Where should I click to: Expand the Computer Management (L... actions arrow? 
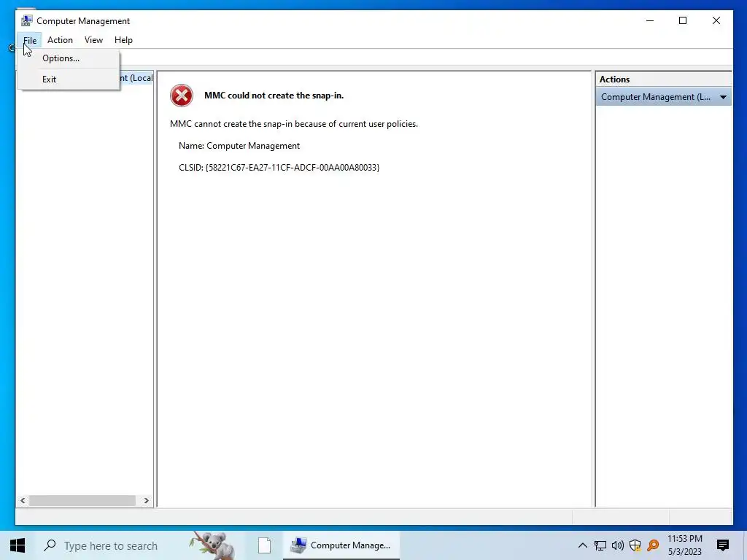[x=723, y=97]
